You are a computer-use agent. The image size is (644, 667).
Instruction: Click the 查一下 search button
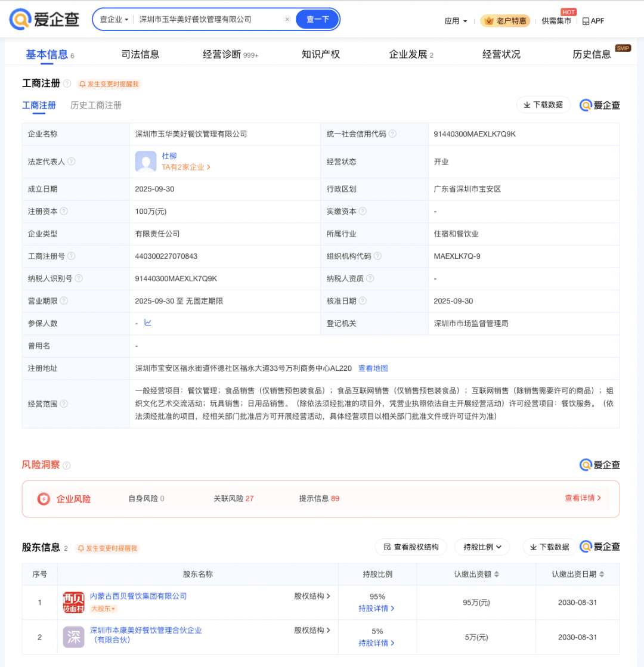point(317,20)
